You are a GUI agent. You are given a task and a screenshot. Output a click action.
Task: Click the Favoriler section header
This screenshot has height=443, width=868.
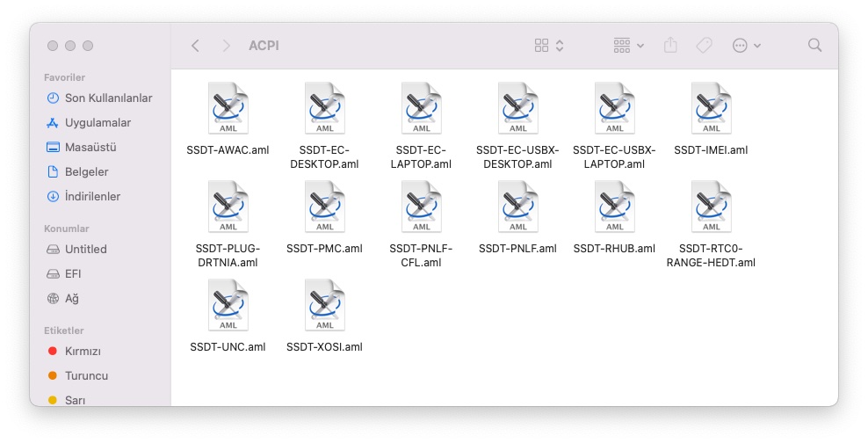point(64,77)
